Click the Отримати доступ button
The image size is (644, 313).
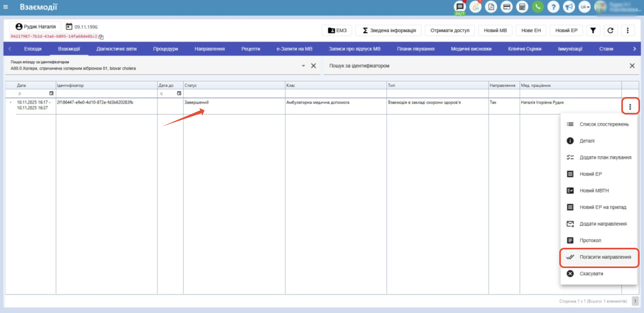click(450, 30)
